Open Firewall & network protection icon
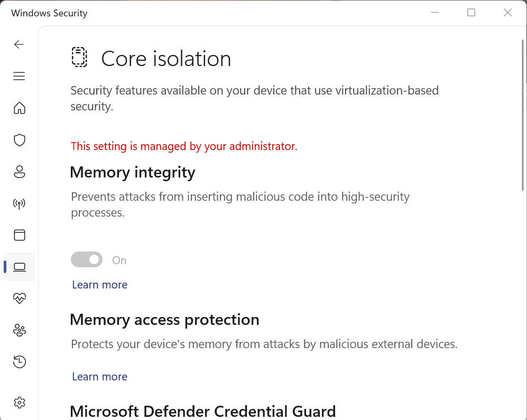Viewport: 527px width, 420px height. pyautogui.click(x=20, y=203)
